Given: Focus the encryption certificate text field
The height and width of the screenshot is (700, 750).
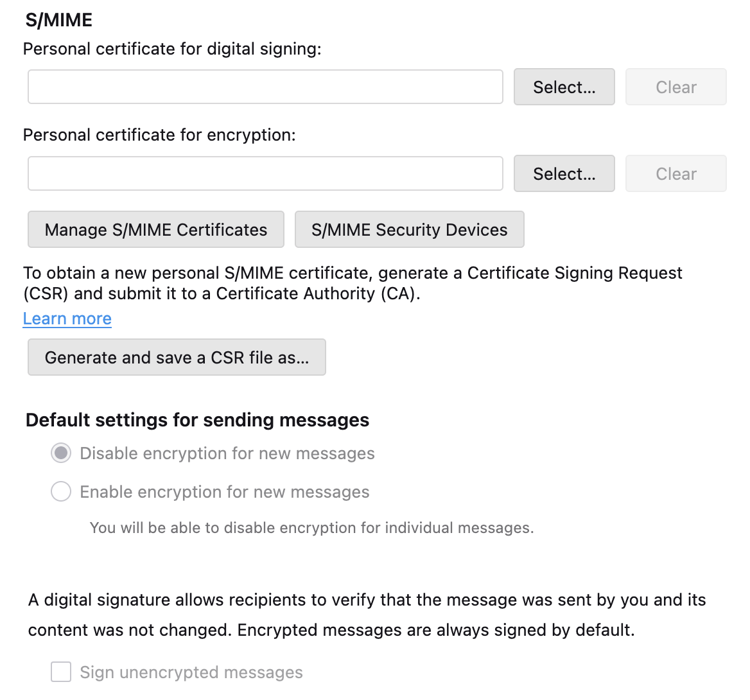Looking at the screenshot, I should [265, 173].
